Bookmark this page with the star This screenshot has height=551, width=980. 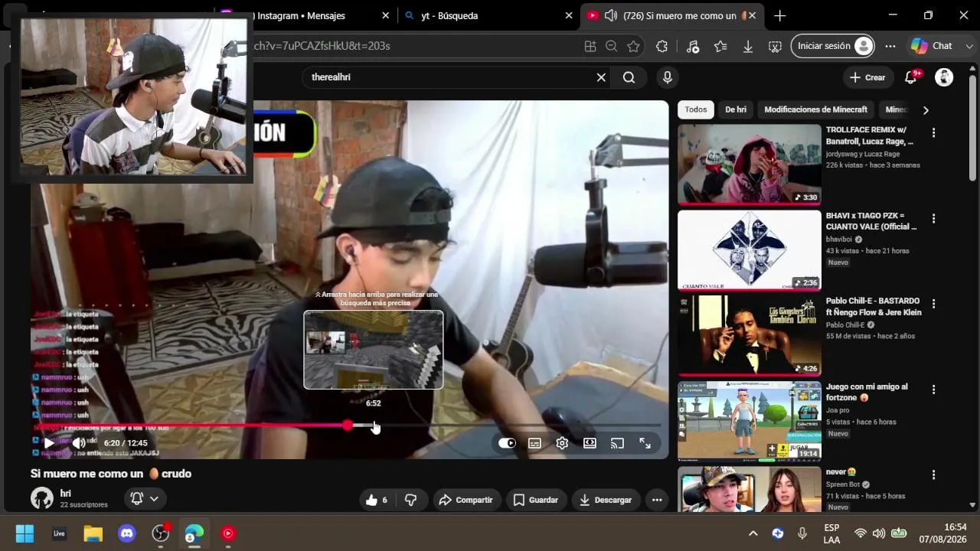[x=633, y=46]
